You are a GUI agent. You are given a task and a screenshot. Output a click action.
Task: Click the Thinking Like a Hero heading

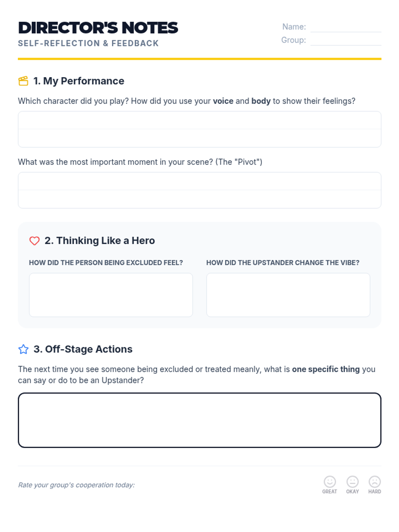[100, 240]
